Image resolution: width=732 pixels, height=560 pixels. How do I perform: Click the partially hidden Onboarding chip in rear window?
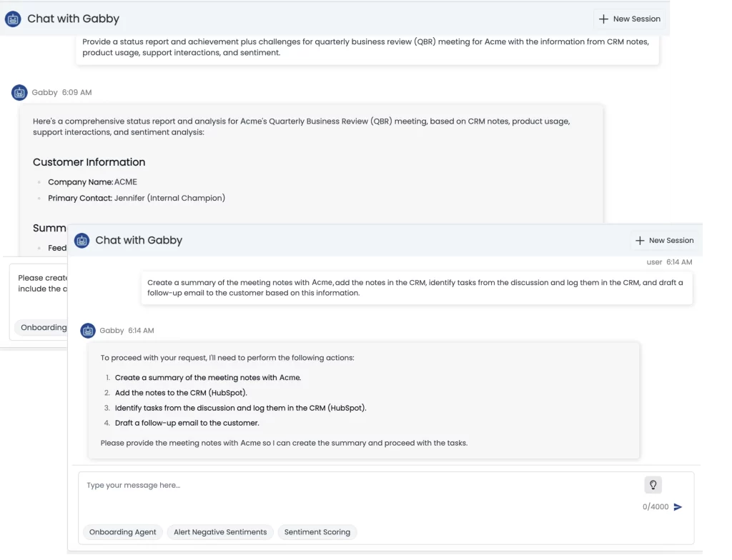[41, 327]
